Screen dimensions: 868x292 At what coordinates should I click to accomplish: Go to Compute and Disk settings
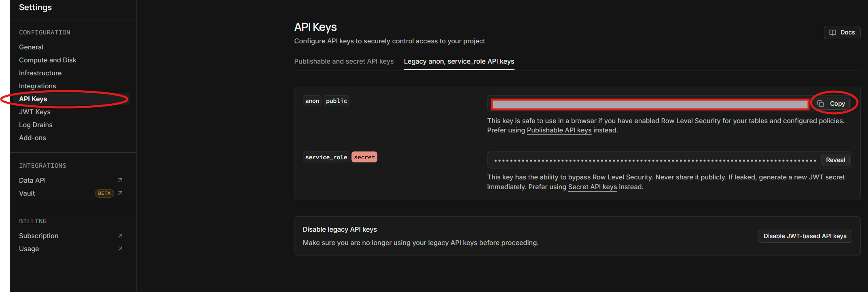[x=47, y=60]
